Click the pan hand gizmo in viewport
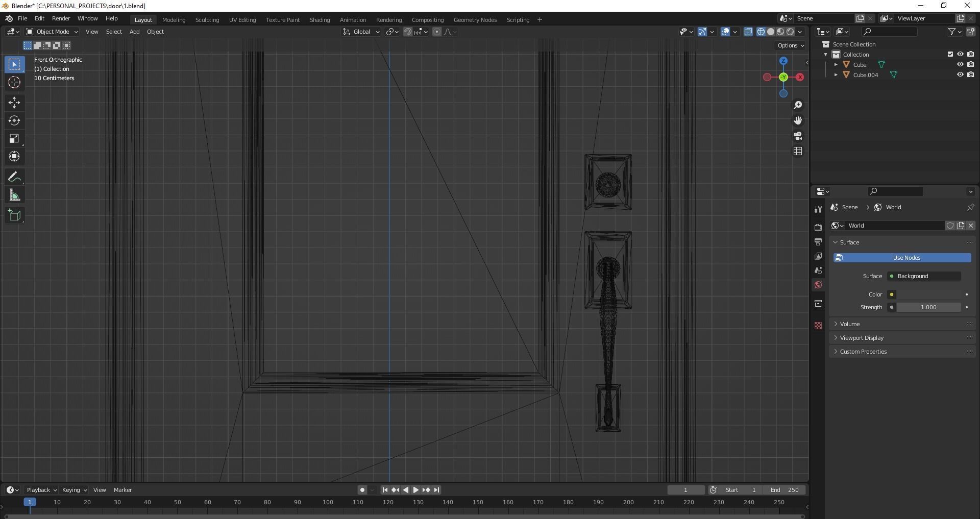The image size is (980, 519). 798,120
